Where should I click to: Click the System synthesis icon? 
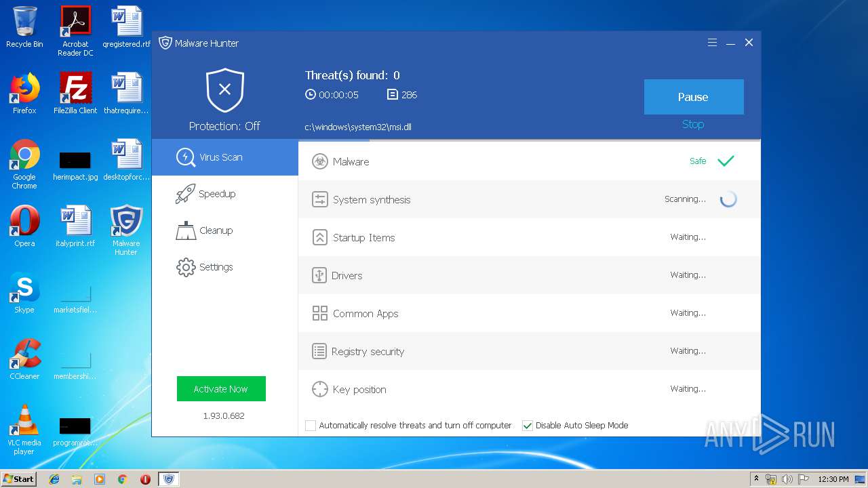319,199
